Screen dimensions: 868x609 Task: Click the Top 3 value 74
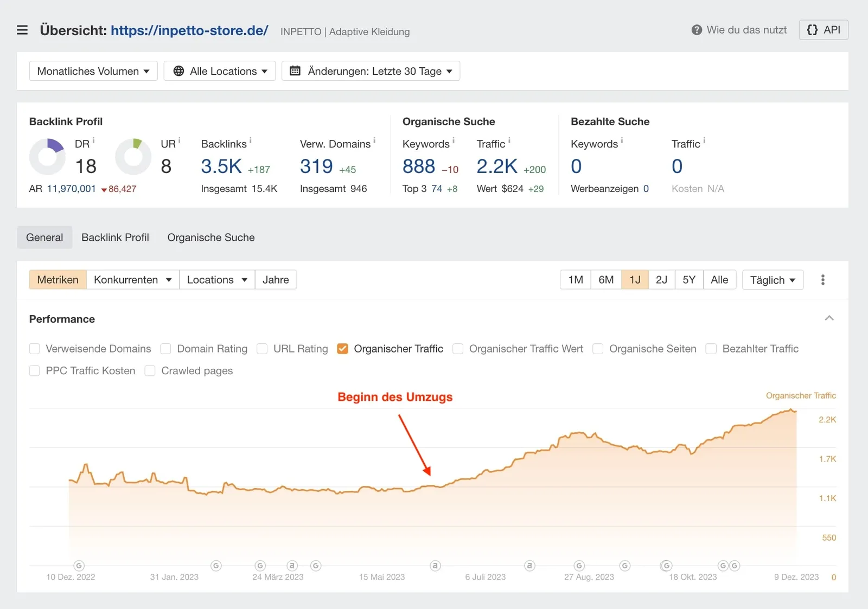click(437, 189)
